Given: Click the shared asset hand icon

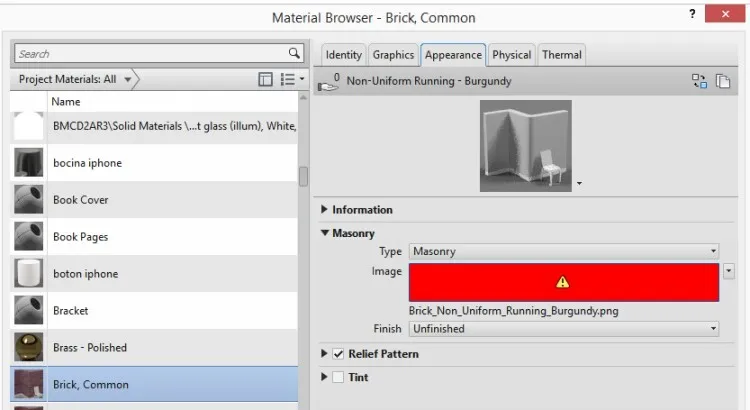Looking at the screenshot, I should (328, 83).
